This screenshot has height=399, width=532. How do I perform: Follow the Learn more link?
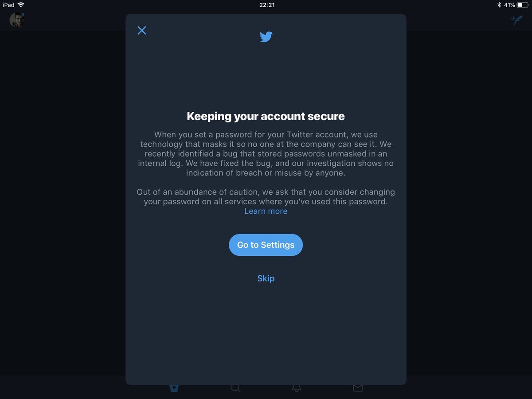[x=266, y=211]
